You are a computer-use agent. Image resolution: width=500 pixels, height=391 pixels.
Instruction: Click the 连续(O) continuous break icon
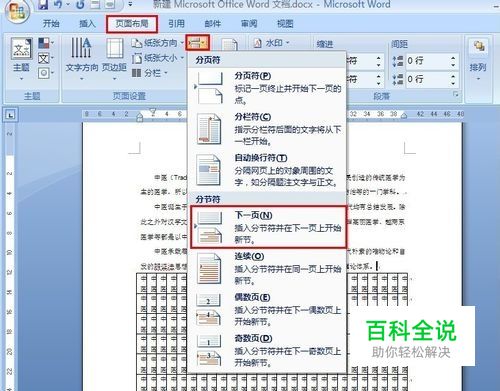pyautogui.click(x=209, y=268)
